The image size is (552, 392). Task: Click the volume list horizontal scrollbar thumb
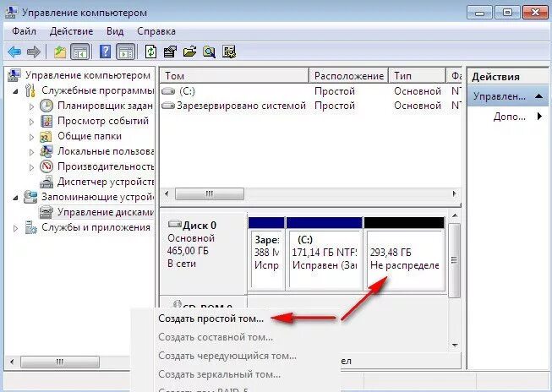[x=210, y=194]
